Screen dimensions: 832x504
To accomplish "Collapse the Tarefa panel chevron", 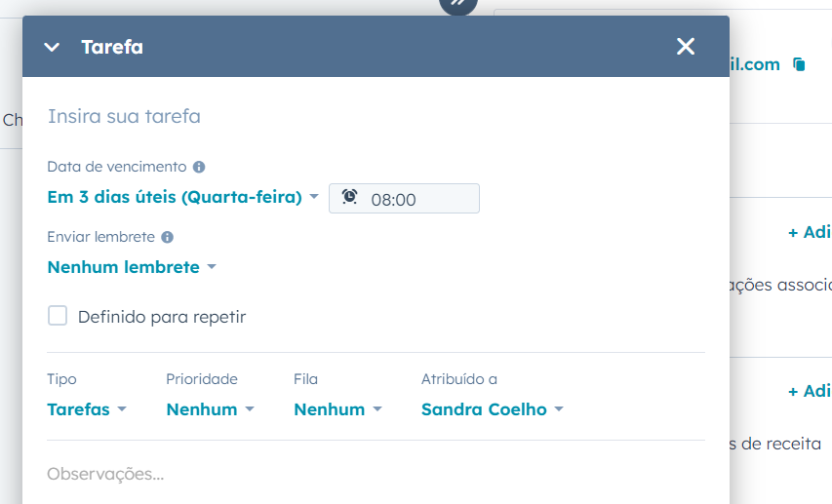I will pyautogui.click(x=52, y=47).
